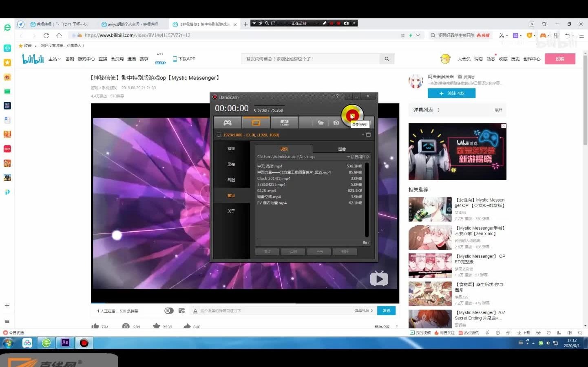Switch to 图像 tab in Bandicam output

(342, 149)
